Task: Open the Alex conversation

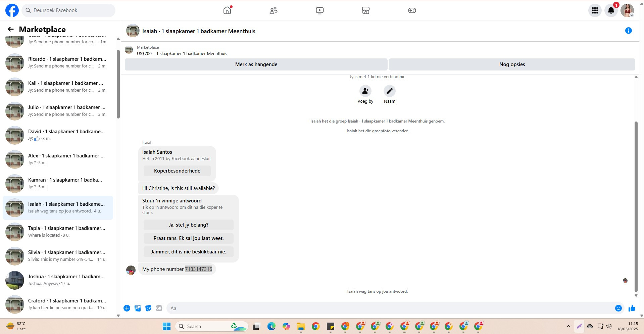Action: coord(58,159)
